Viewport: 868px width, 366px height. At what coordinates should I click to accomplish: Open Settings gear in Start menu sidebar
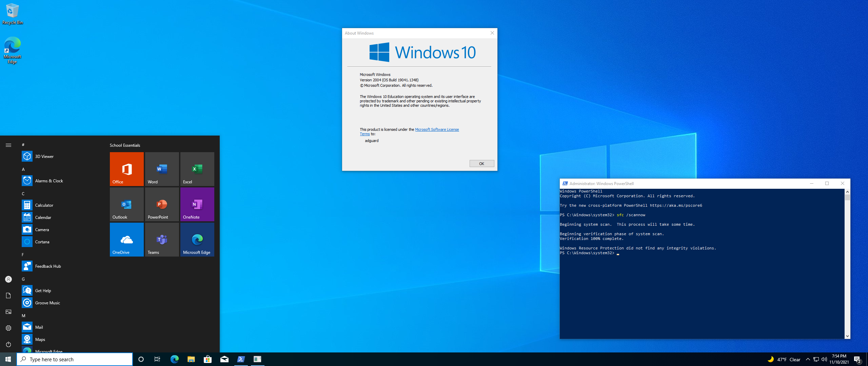8,328
